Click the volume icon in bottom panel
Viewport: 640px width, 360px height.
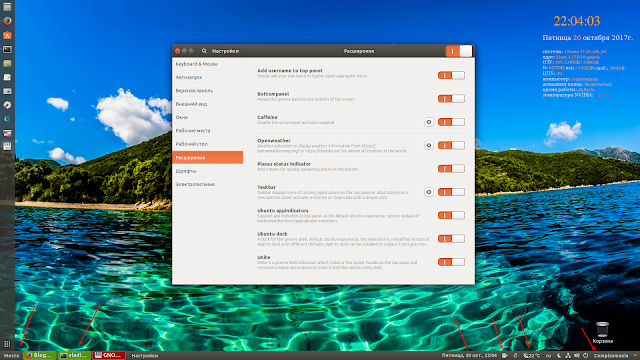(x=577, y=356)
